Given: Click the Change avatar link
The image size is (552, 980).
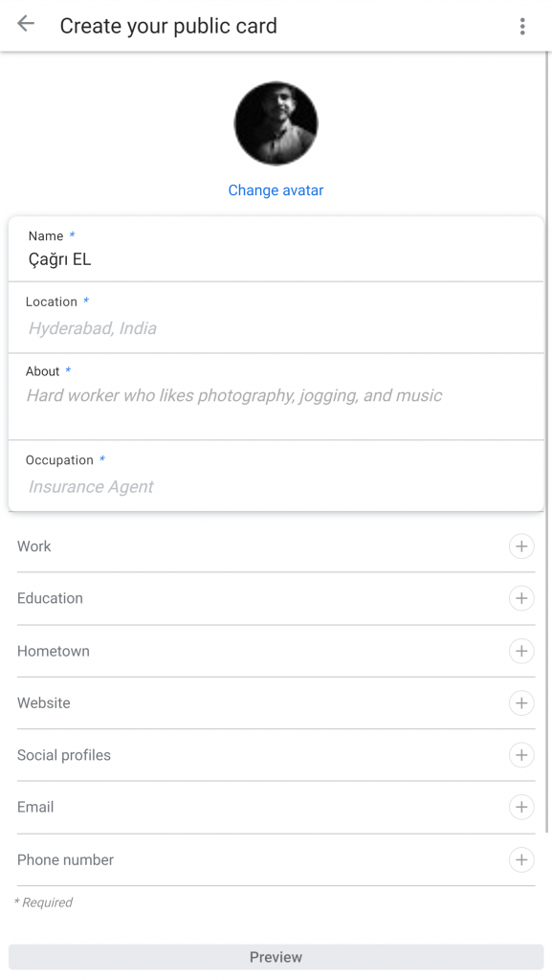Looking at the screenshot, I should click(x=276, y=190).
